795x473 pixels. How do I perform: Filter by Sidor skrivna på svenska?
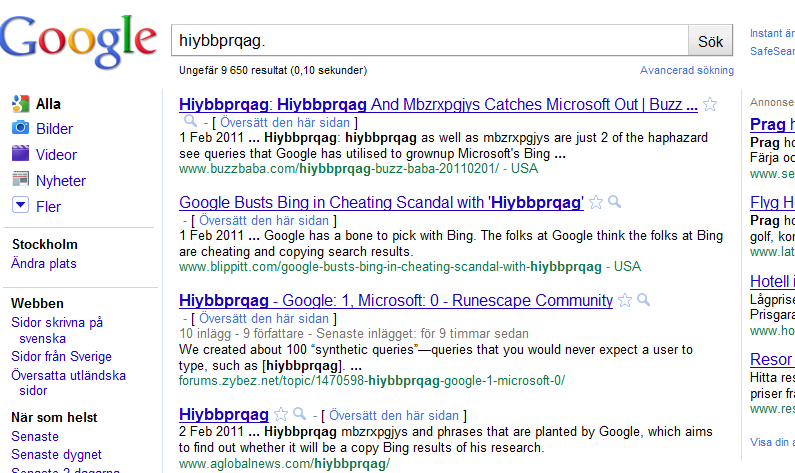57,330
